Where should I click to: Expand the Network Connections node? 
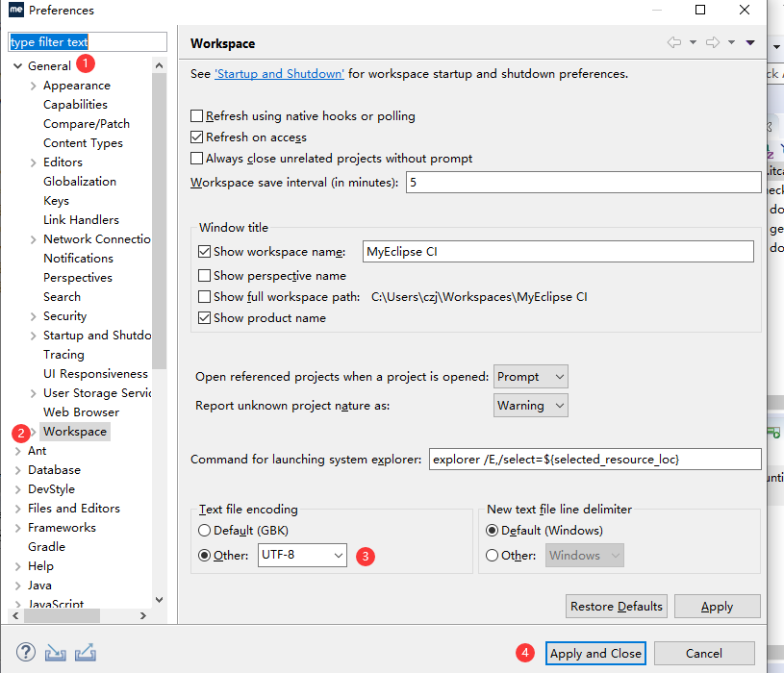click(x=33, y=239)
